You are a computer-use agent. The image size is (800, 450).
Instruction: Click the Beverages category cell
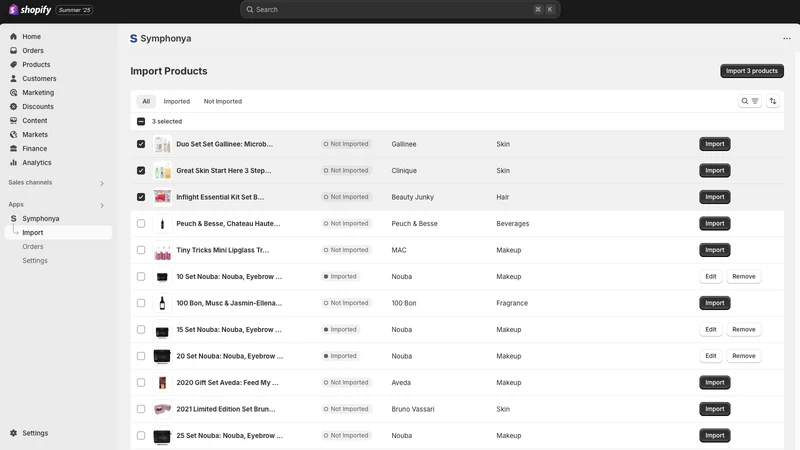tap(512, 223)
